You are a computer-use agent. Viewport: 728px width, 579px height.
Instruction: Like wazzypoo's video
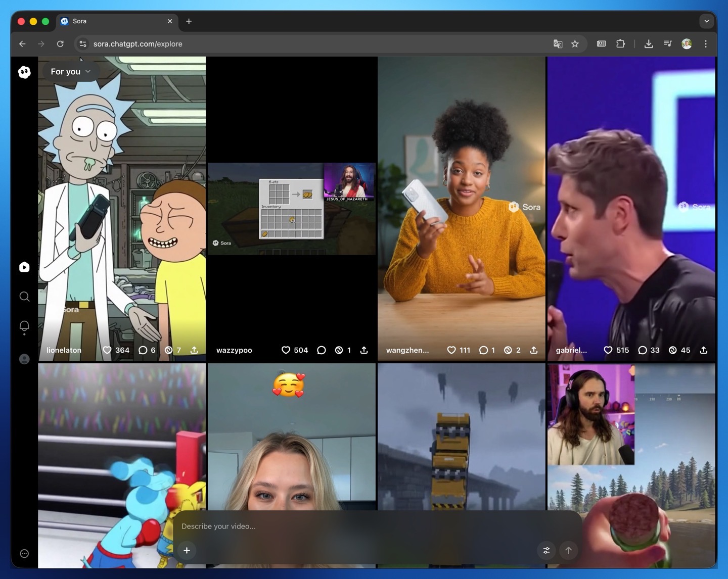pyautogui.click(x=286, y=350)
